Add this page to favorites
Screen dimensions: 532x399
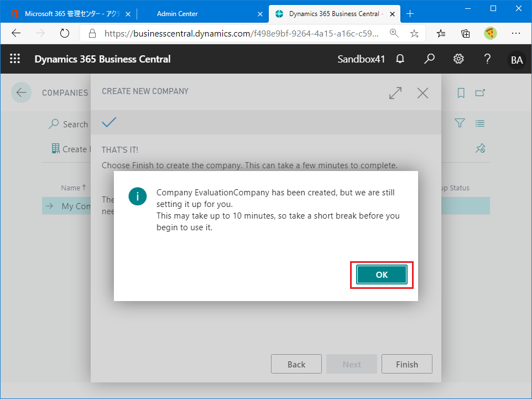coord(414,33)
